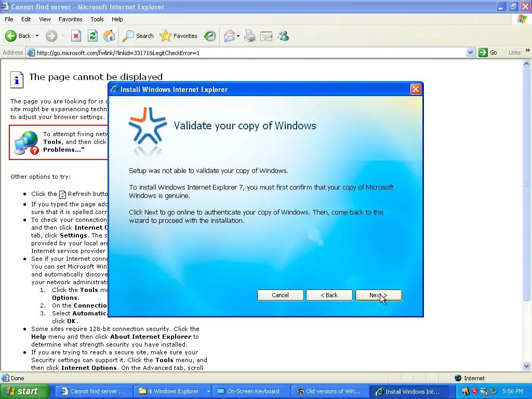Open the Messenger people icon
This screenshot has height=399, width=532.
(283, 36)
